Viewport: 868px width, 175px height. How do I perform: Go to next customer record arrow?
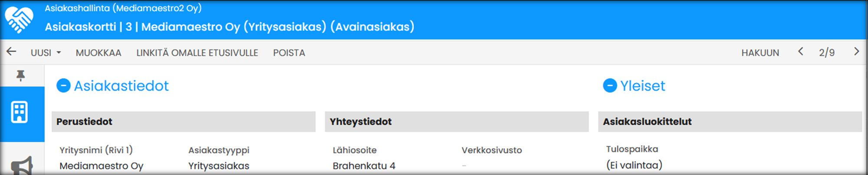pyautogui.click(x=856, y=52)
